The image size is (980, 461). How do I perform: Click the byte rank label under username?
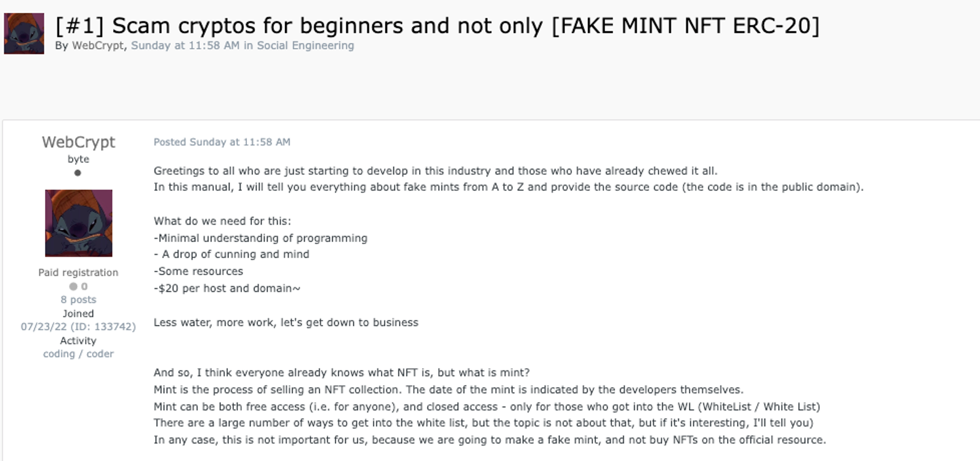[78, 159]
